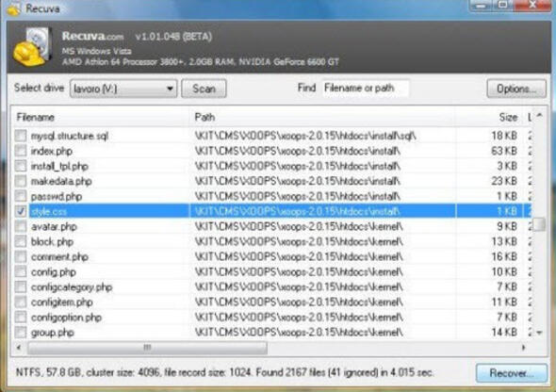The width and height of the screenshot is (556, 392).
Task: Click the horizontal scrollbar right arrow
Action: (524, 348)
